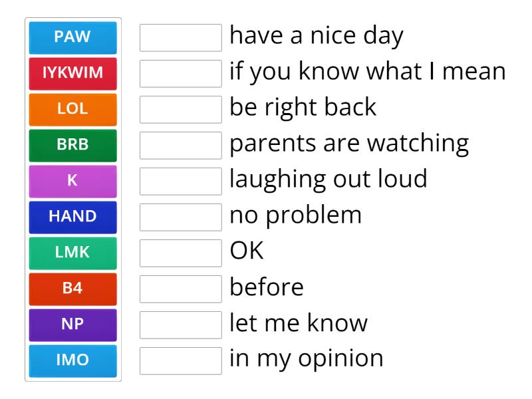Click the LOL tile

click(72, 109)
